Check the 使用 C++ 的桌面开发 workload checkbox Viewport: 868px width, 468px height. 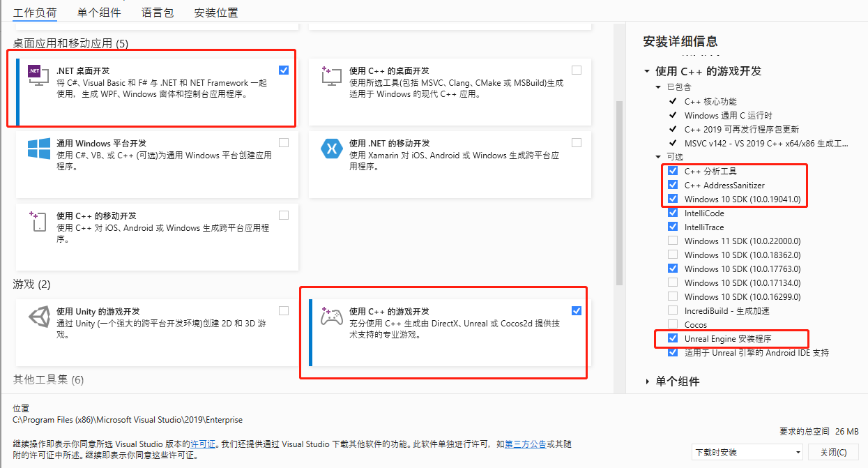click(576, 70)
